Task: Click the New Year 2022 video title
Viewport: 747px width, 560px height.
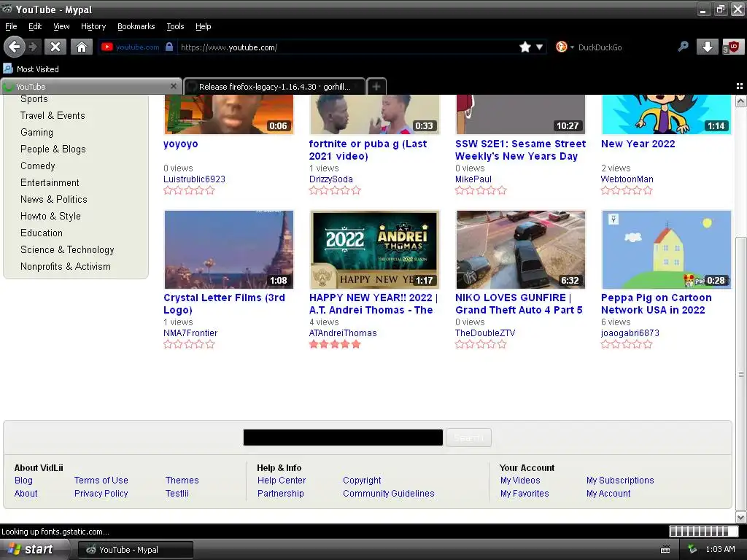Action: [638, 144]
